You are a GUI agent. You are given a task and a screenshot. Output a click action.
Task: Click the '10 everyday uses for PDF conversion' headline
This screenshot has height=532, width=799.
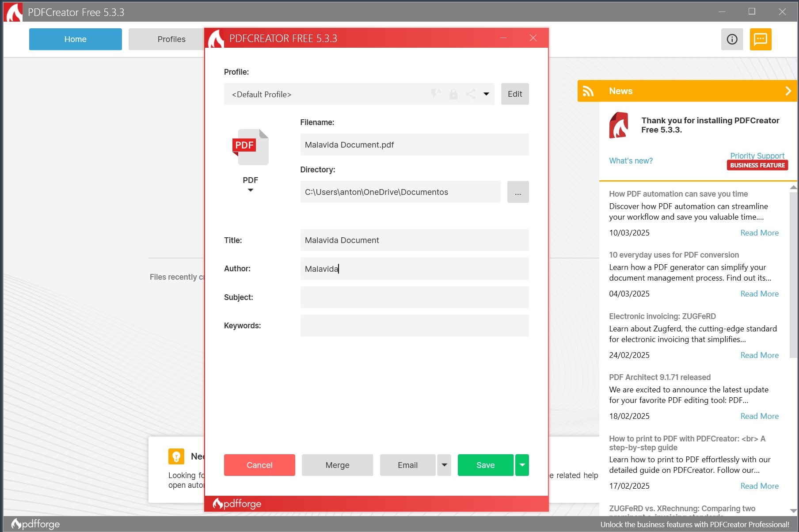pos(674,255)
